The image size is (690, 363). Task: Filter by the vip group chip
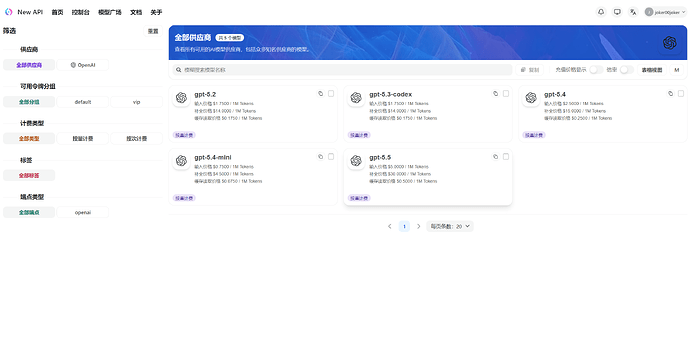[136, 102]
